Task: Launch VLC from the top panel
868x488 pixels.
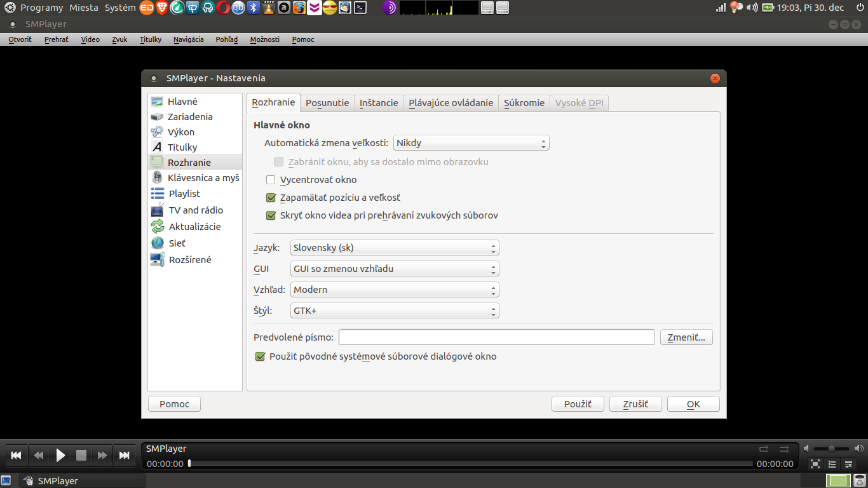Action: [268, 8]
